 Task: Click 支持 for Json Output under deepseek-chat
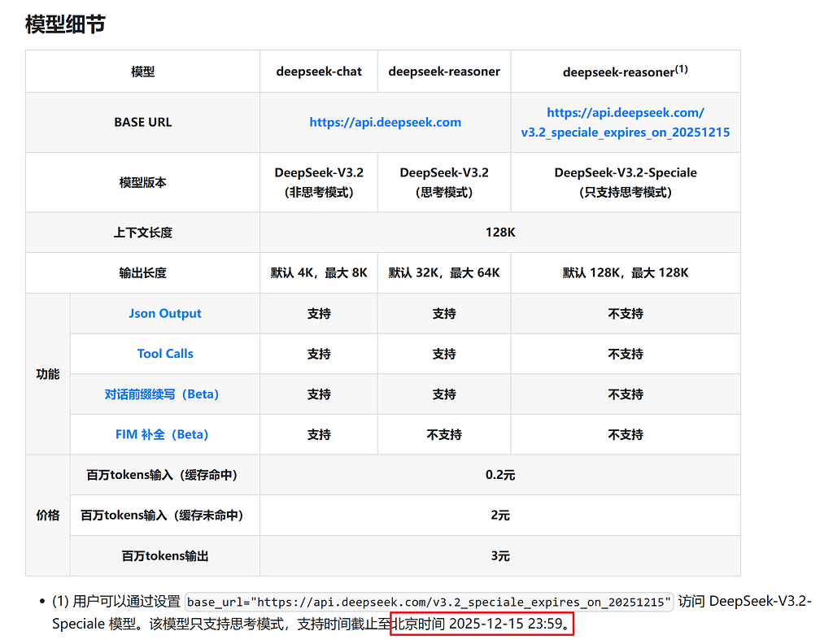(319, 313)
